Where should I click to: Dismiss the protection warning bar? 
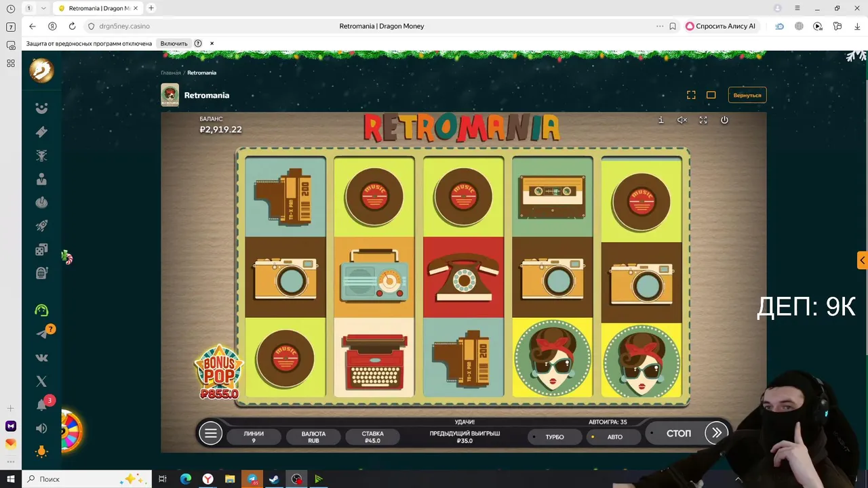[x=212, y=43]
